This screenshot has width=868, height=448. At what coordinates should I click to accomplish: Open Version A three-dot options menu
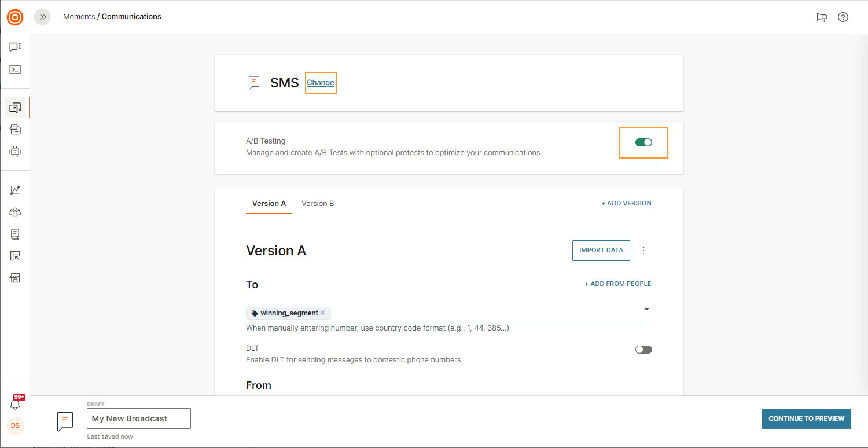(x=643, y=251)
